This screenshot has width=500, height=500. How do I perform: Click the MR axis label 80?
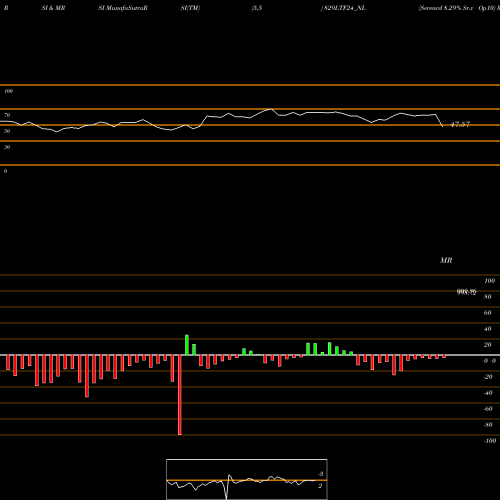tap(488, 297)
